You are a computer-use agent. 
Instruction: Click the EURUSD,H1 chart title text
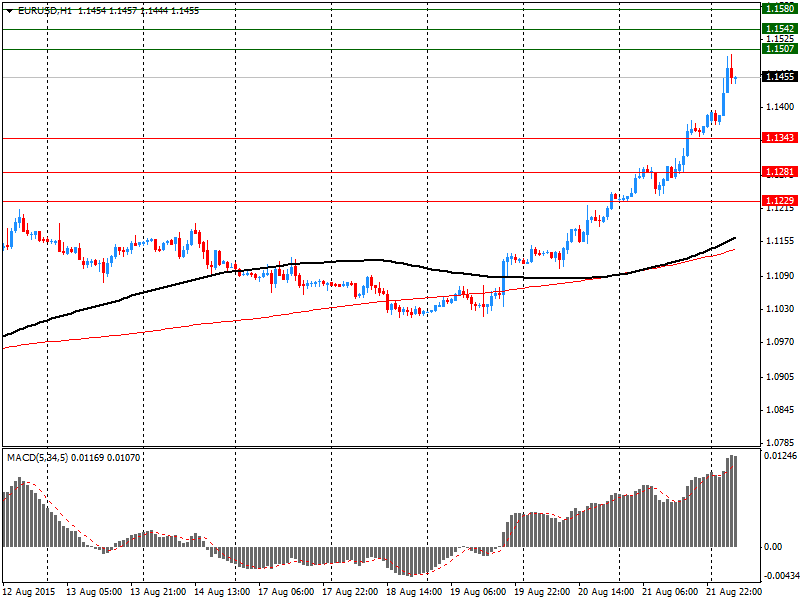(45, 11)
